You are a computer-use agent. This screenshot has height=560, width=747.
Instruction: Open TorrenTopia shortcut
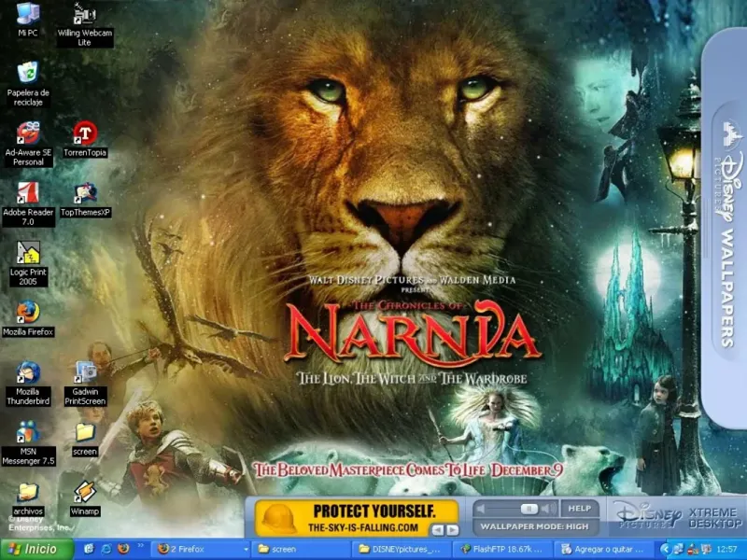[x=85, y=139]
